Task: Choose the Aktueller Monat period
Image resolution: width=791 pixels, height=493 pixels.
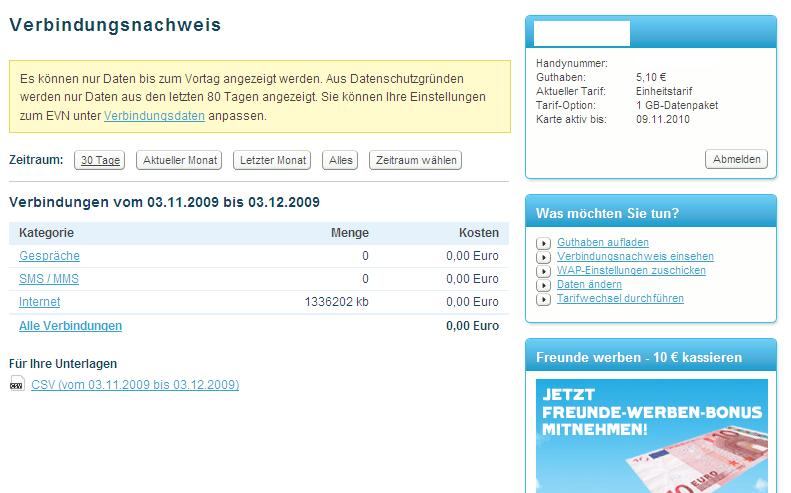Action: (x=180, y=160)
